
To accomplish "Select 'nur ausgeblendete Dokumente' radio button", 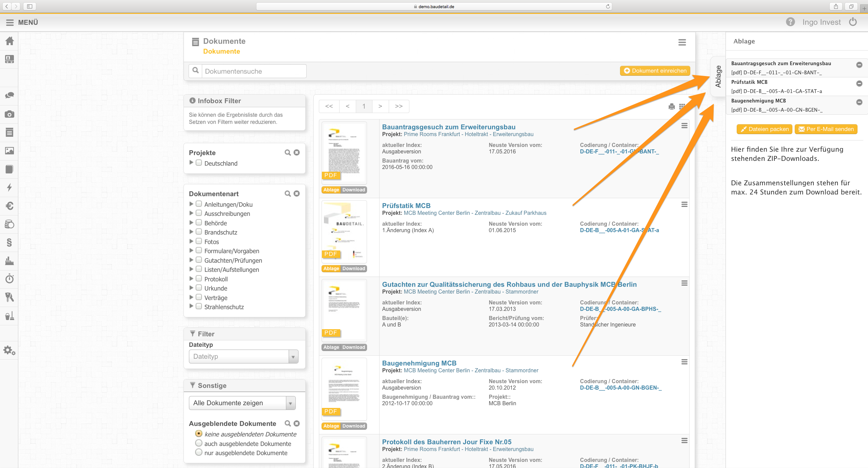I will click(x=199, y=452).
